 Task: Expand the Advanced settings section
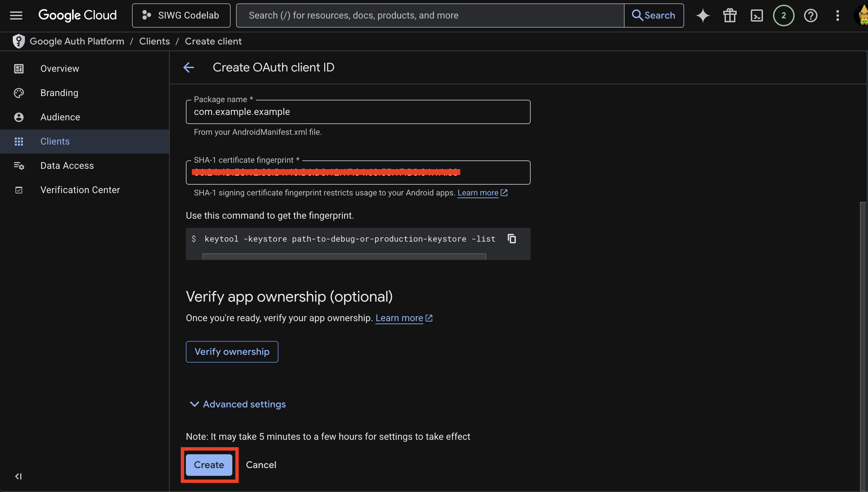coord(238,404)
